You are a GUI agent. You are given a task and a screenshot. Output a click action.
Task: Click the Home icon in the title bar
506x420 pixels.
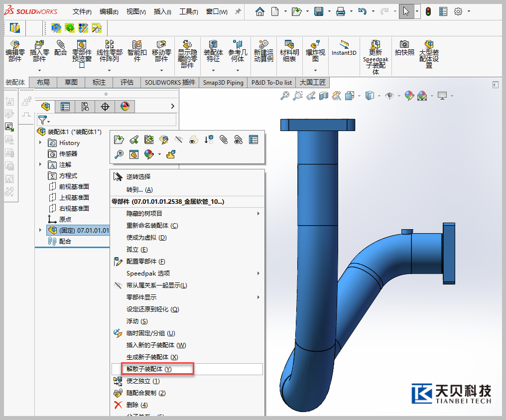click(259, 11)
